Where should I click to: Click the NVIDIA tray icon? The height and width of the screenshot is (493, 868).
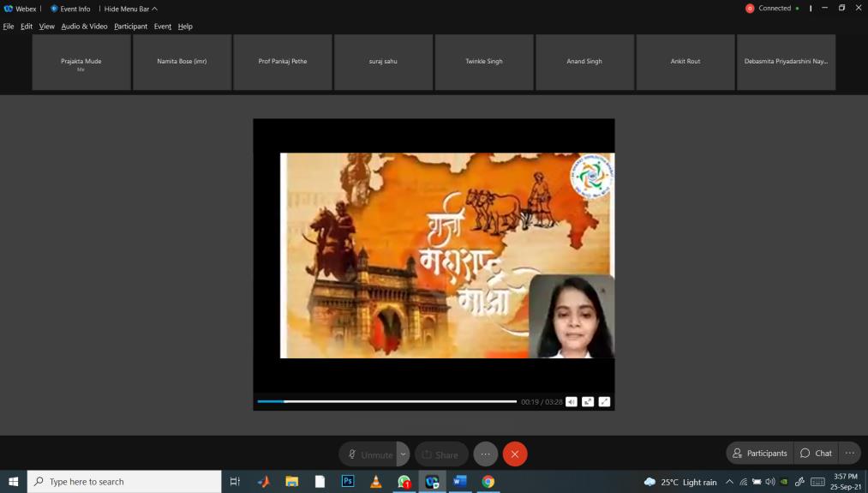click(x=784, y=482)
